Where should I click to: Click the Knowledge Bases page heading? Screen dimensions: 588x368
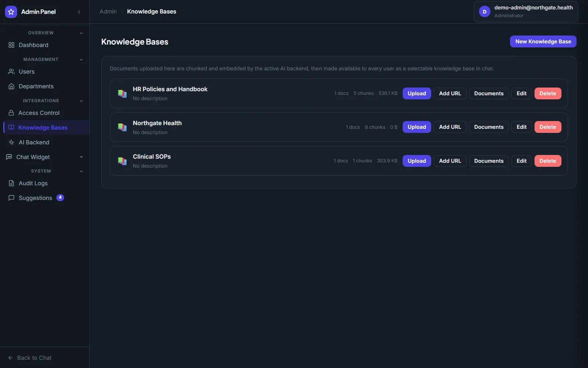135,42
